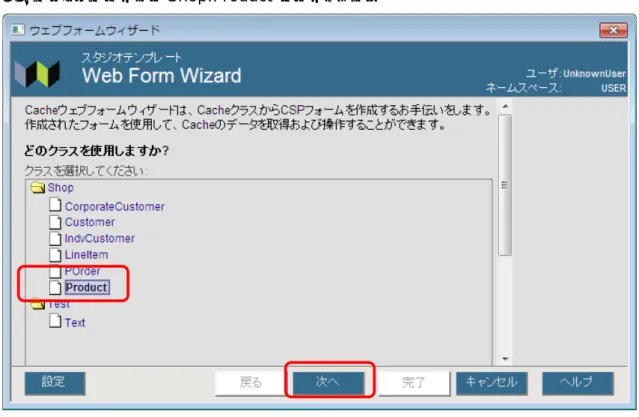This screenshot has height=417, width=639.
Task: Select the CorporateCustomer class
Action: 115,207
